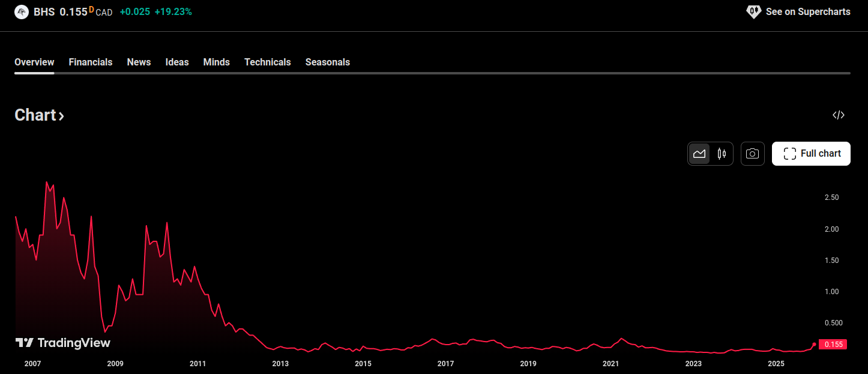Click the 2.00 price axis label
868x374 pixels.
coord(831,229)
